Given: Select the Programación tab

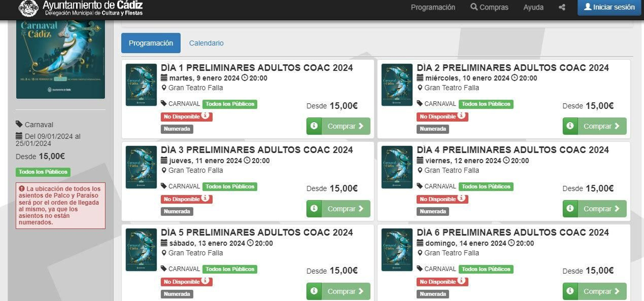Looking at the screenshot, I should coord(151,43).
